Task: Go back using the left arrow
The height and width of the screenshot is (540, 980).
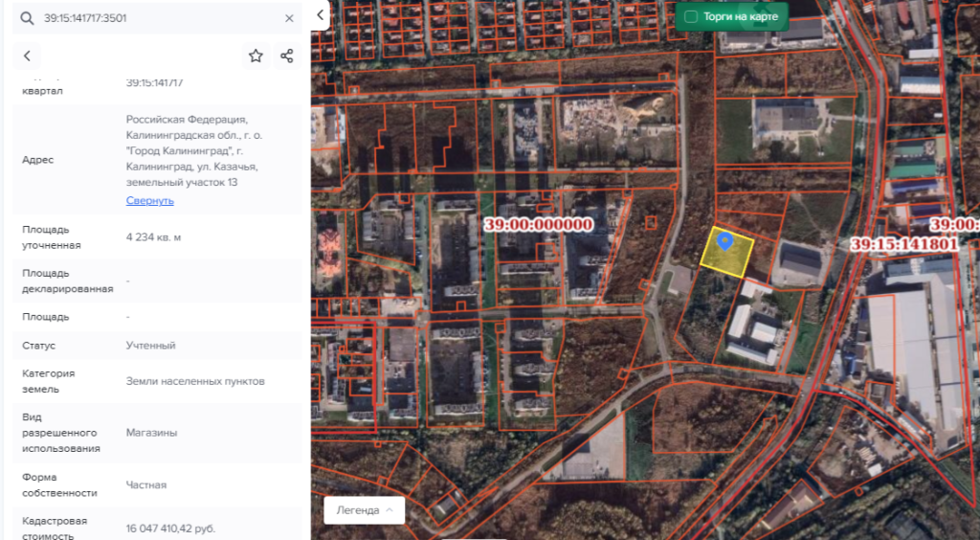Action: [x=27, y=56]
